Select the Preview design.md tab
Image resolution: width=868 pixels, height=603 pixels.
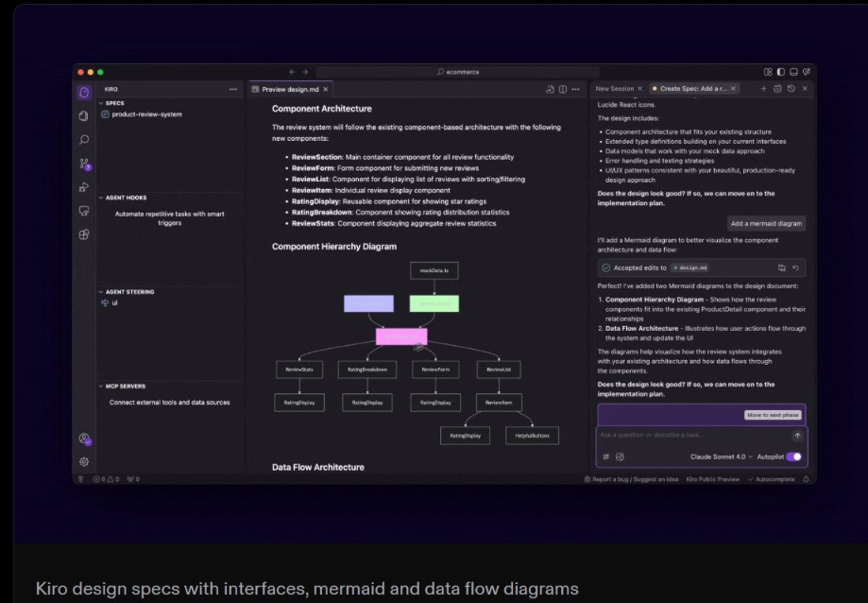point(290,89)
